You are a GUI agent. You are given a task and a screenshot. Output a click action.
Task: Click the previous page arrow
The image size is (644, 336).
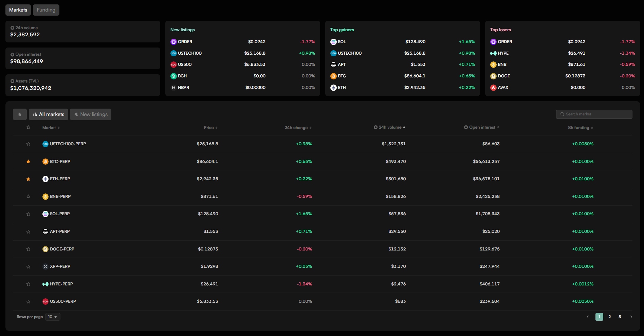(x=588, y=317)
